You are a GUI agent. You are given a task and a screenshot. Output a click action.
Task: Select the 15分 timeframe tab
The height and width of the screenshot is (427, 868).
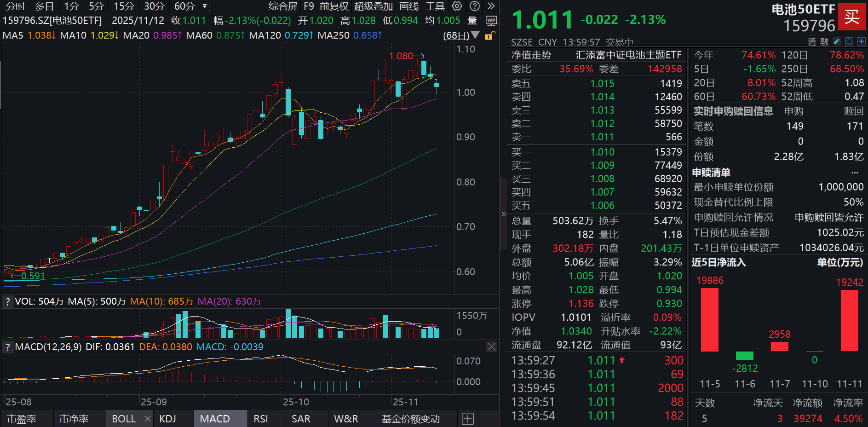coord(124,6)
